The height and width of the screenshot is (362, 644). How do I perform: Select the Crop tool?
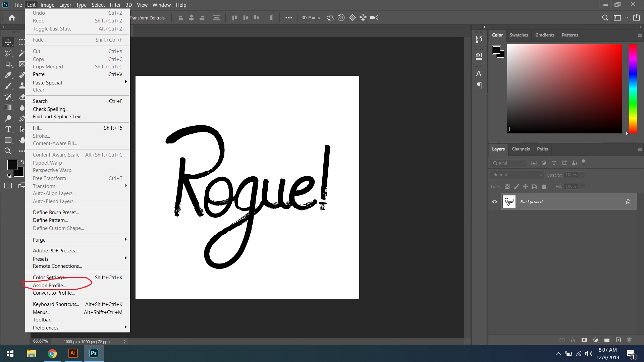click(8, 64)
